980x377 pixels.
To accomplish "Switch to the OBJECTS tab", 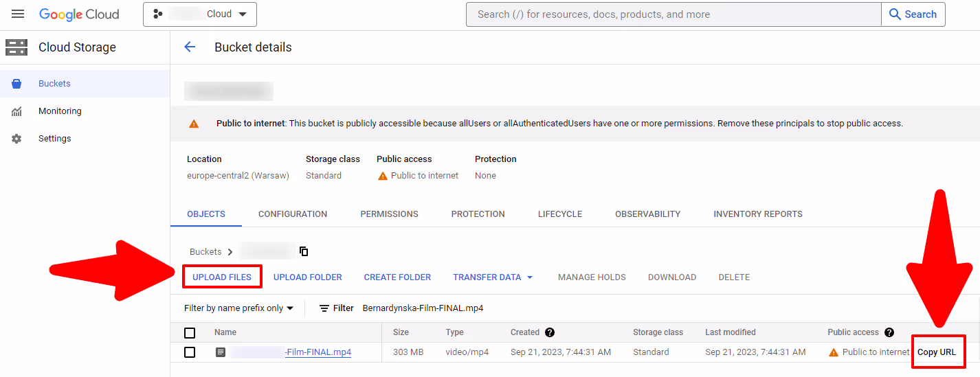I will (x=206, y=214).
